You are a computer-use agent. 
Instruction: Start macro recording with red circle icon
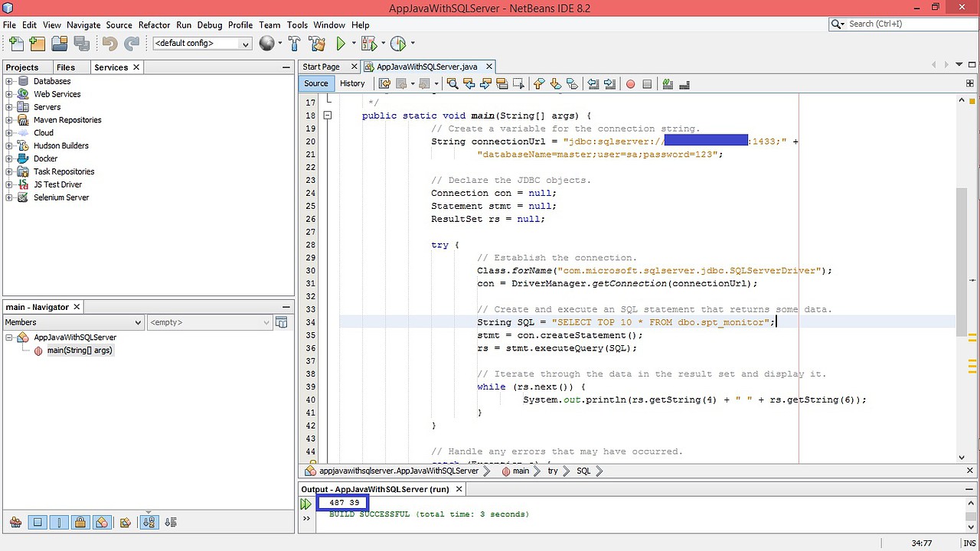[x=630, y=83]
